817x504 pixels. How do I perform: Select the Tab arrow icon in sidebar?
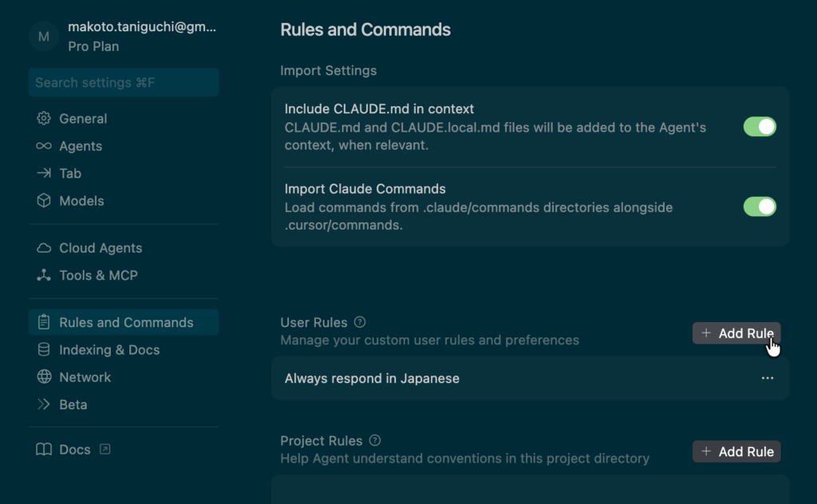pos(44,173)
